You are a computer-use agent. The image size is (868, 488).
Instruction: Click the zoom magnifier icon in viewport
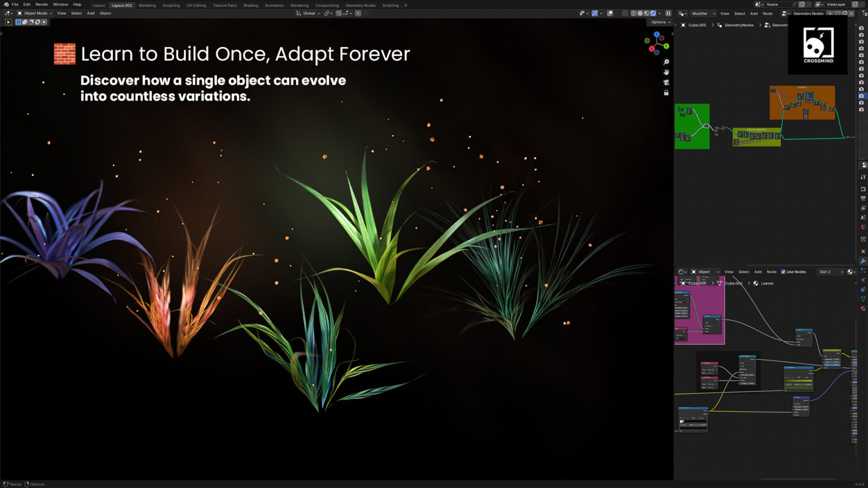[x=666, y=62]
